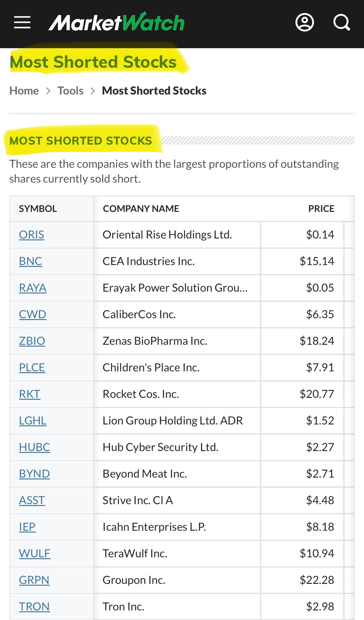Screen dimensions: 364x620
Task: Tap the search magnifier icon
Action: (342, 23)
